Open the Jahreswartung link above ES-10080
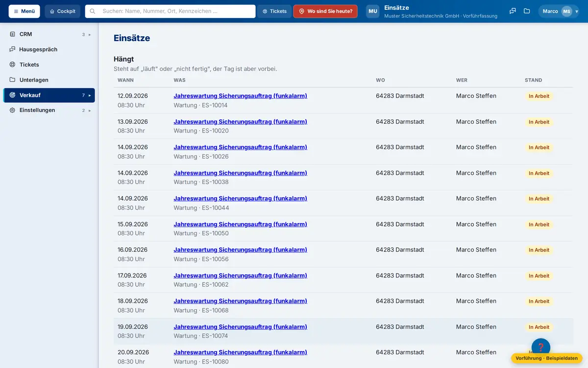Image resolution: width=588 pixels, height=368 pixels. (x=241, y=352)
